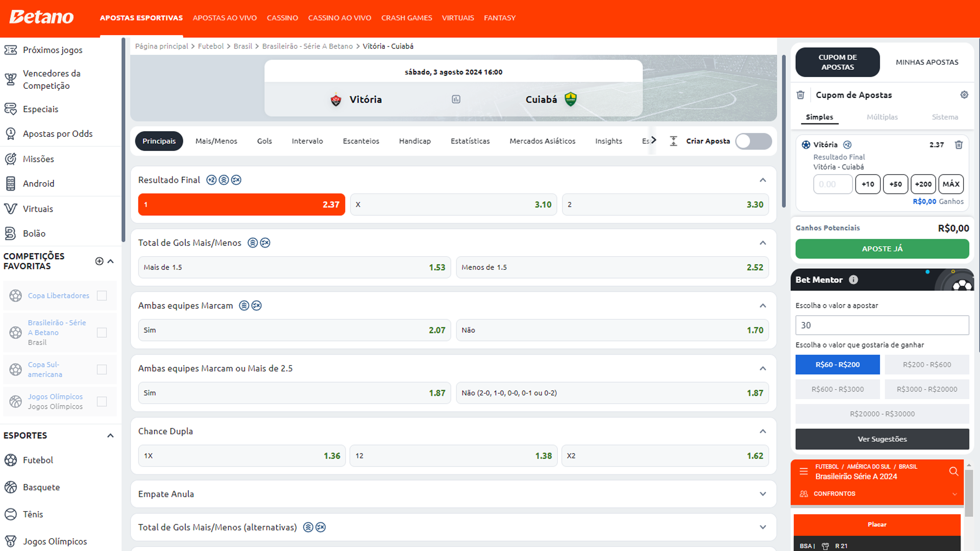Switch to the Escanteios market tab

361,141
